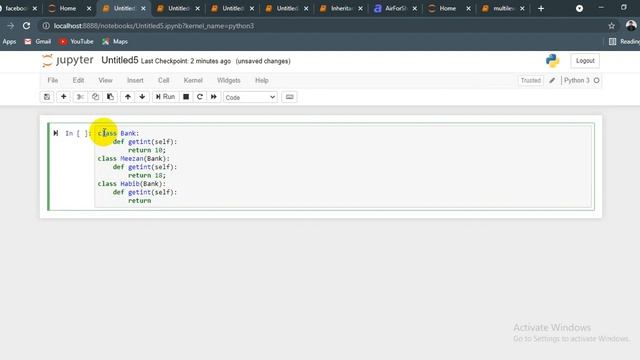This screenshot has width=640, height=360.
Task: Open the Edit menu
Action: coord(78,80)
